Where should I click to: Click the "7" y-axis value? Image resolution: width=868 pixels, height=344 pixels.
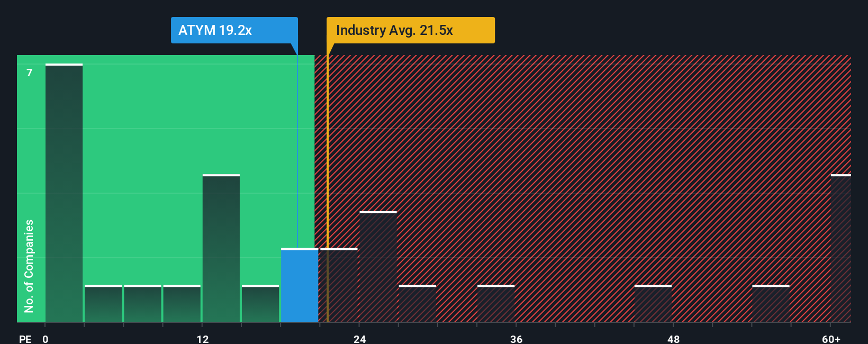coord(30,73)
